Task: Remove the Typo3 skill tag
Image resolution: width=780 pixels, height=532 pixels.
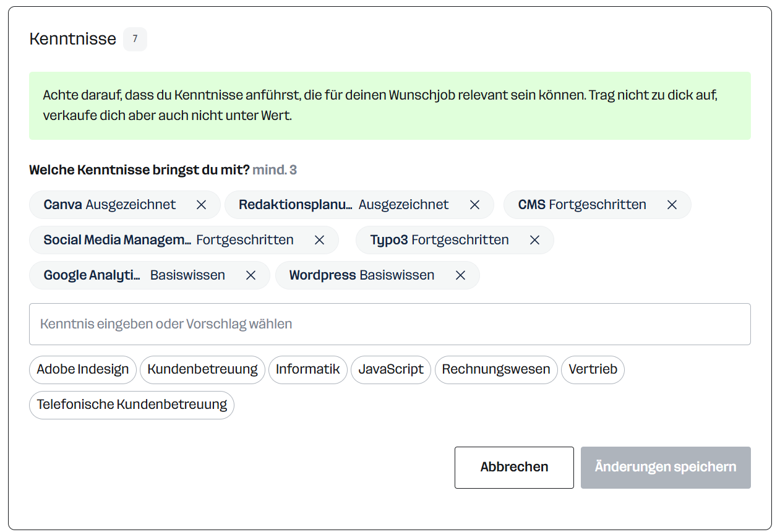Action: coord(534,240)
